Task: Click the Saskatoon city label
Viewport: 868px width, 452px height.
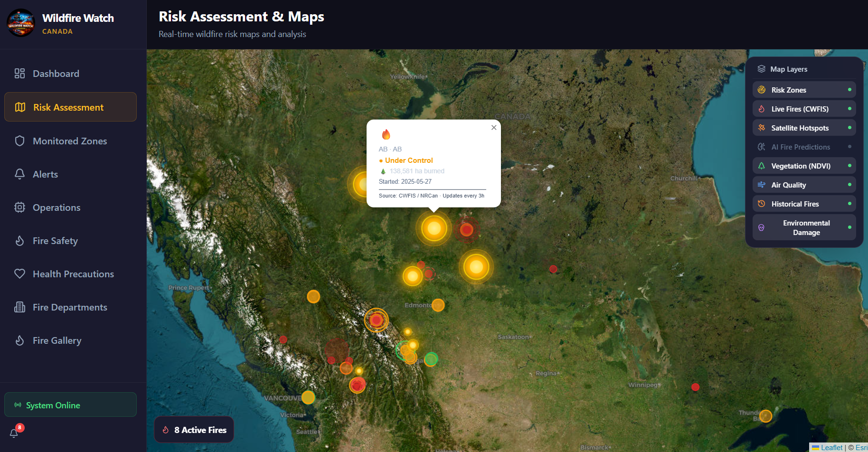Action: click(513, 337)
